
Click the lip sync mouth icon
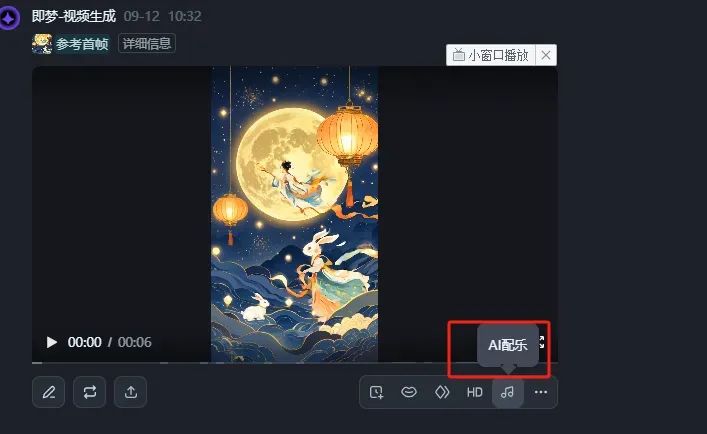tap(409, 392)
